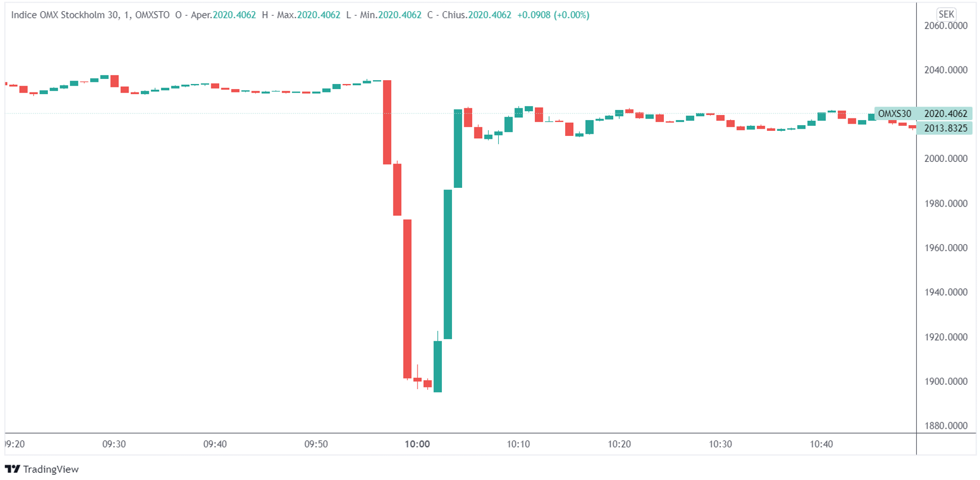The image size is (980, 480).
Task: Click the 1960.0000 price scale label
Action: tap(946, 248)
